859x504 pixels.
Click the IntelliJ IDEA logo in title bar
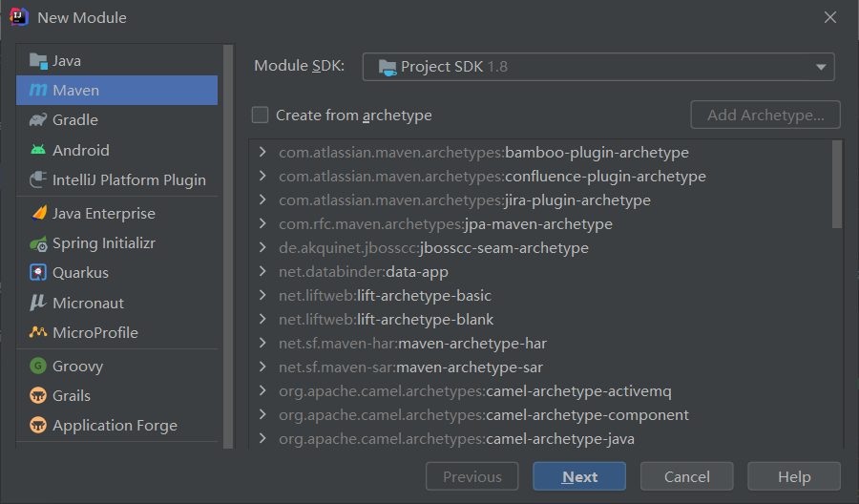(x=19, y=17)
